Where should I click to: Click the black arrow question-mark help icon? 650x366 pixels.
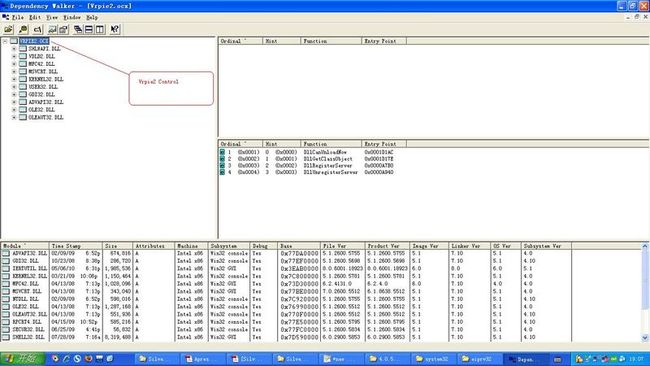click(x=114, y=29)
